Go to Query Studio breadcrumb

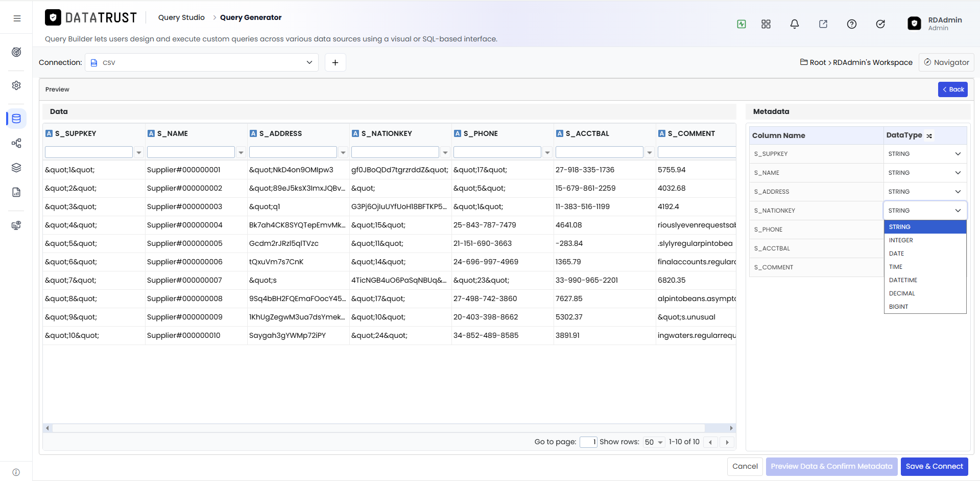pyautogui.click(x=181, y=17)
